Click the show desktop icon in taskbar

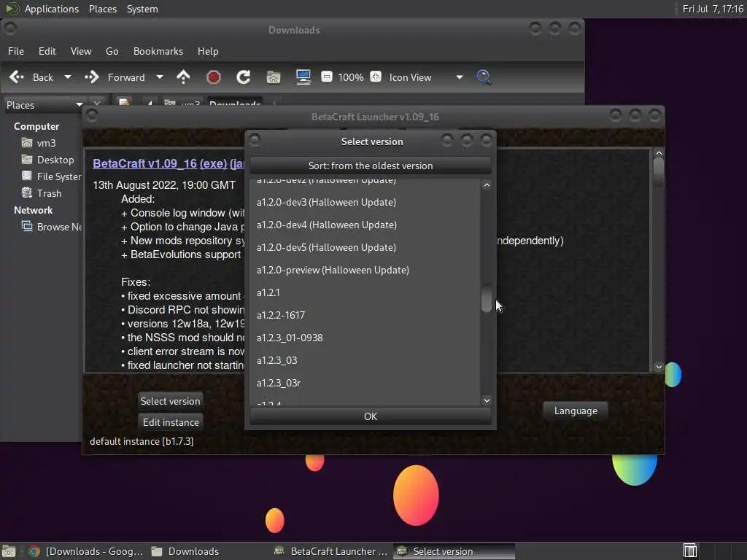click(x=9, y=551)
